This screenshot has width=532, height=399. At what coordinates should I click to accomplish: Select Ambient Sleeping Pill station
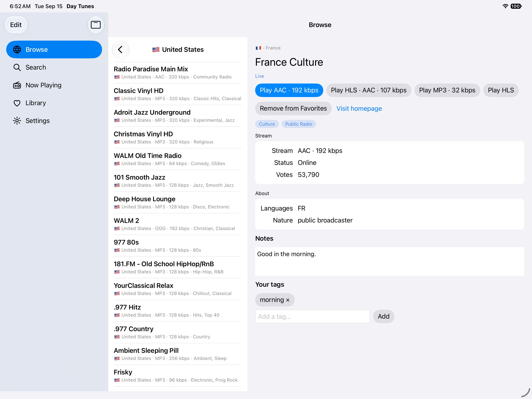tap(177, 354)
